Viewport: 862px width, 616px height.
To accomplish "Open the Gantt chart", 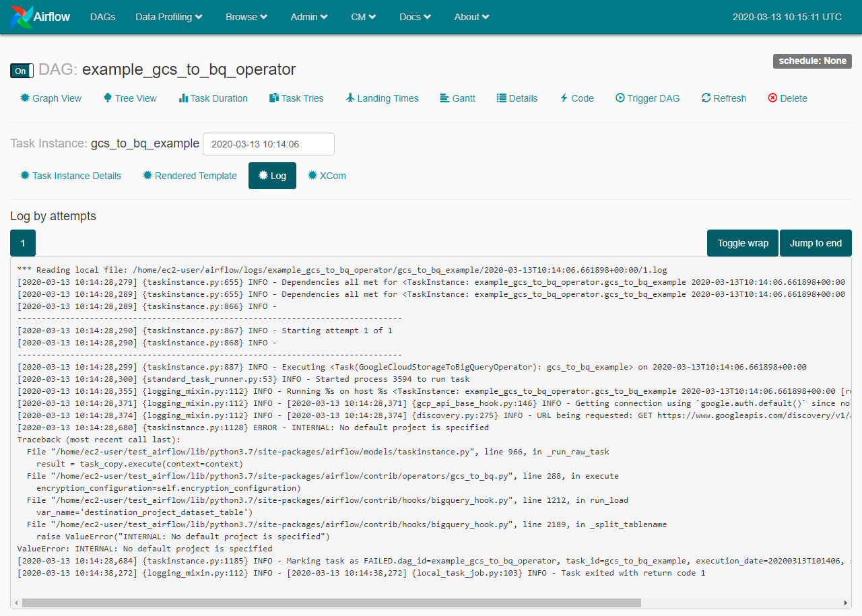I will (x=457, y=98).
